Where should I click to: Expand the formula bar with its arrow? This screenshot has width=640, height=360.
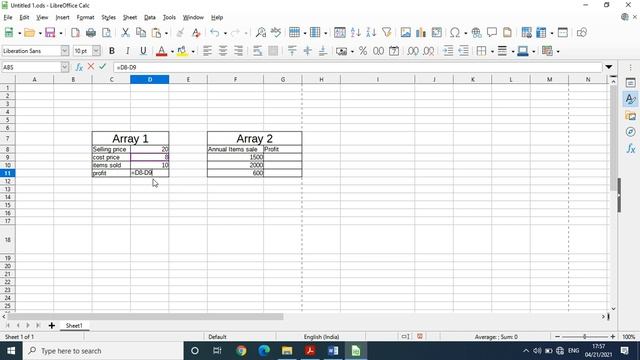609,67
